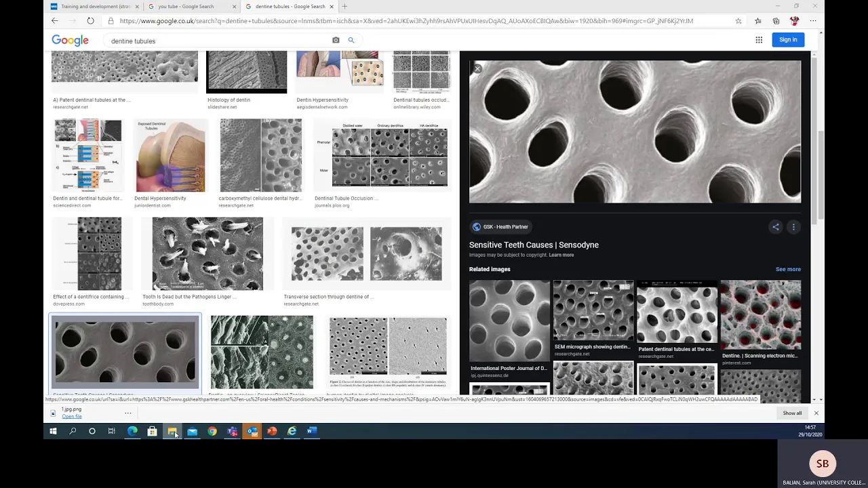This screenshot has height=488, width=868.
Task: Open a new browser tab
Action: [x=344, y=7]
